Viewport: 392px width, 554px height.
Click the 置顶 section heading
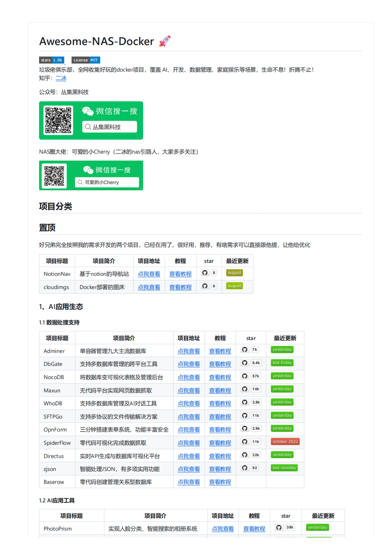click(x=47, y=228)
